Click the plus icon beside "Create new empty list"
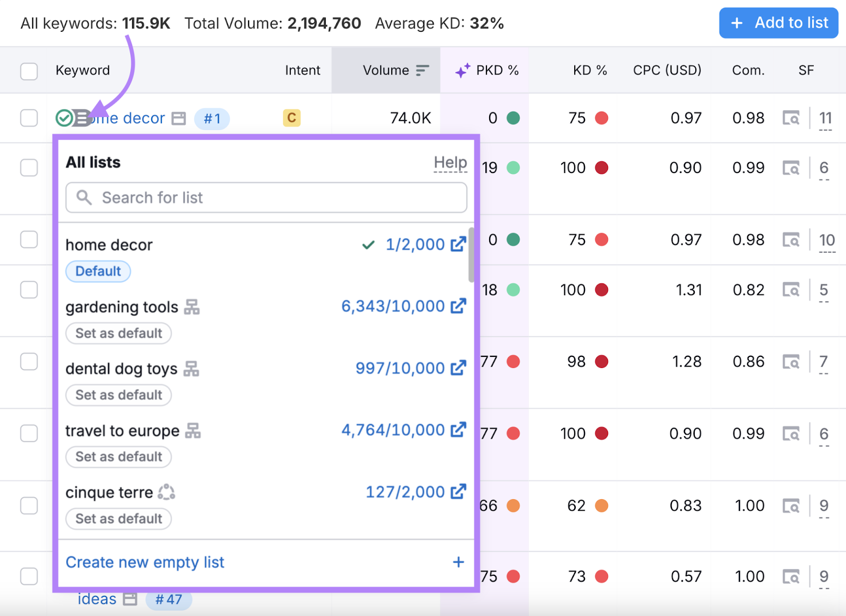846x616 pixels. 458,562
